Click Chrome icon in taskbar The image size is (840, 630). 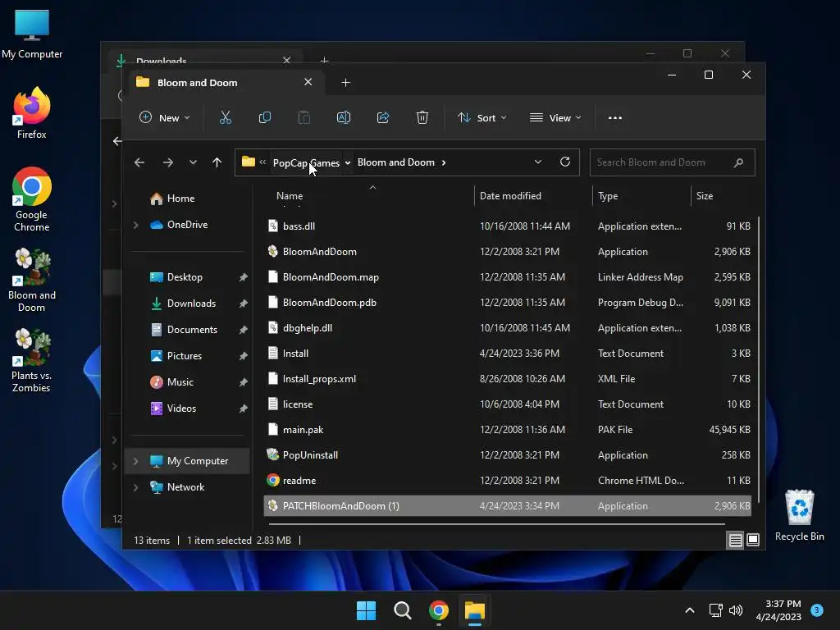click(438, 610)
